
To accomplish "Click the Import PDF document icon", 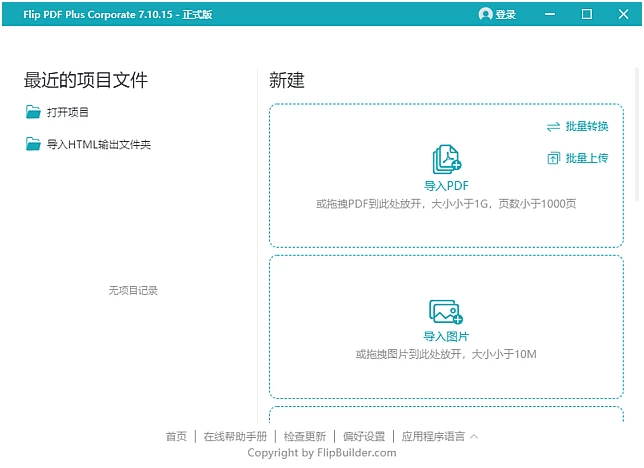I will click(x=446, y=160).
